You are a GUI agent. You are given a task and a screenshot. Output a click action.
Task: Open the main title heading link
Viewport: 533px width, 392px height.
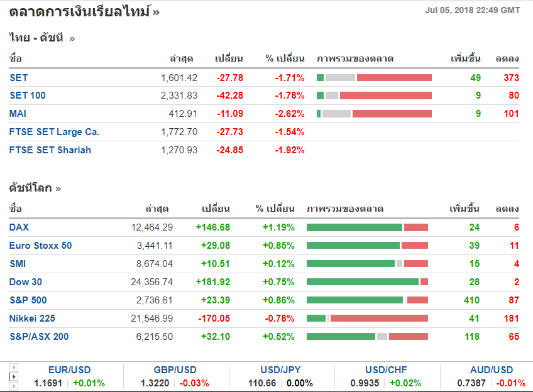point(80,12)
